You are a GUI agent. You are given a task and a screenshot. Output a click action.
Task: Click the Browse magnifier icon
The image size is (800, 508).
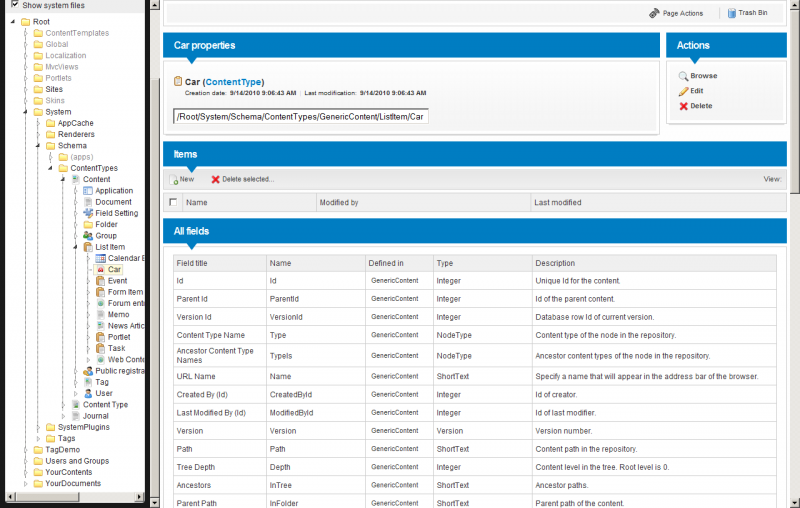683,76
